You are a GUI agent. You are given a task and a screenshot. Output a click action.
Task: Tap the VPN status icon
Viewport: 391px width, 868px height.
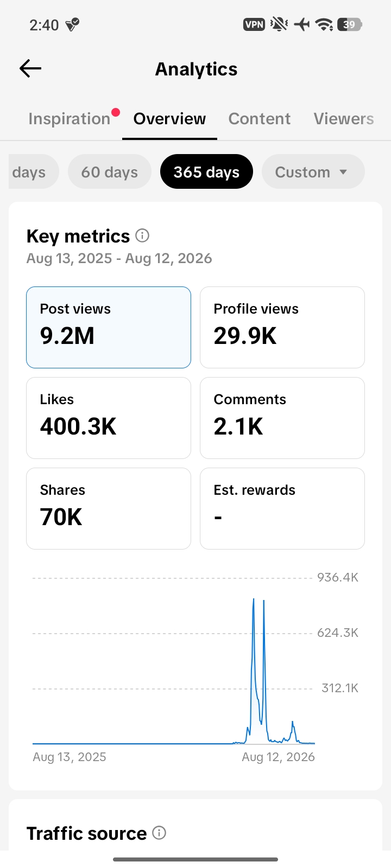pyautogui.click(x=254, y=24)
